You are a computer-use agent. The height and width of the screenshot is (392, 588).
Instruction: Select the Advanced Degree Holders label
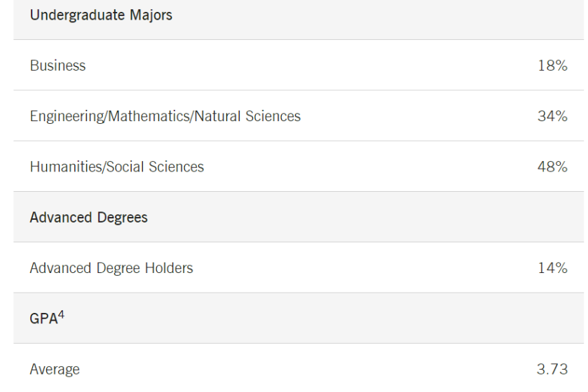(x=111, y=267)
